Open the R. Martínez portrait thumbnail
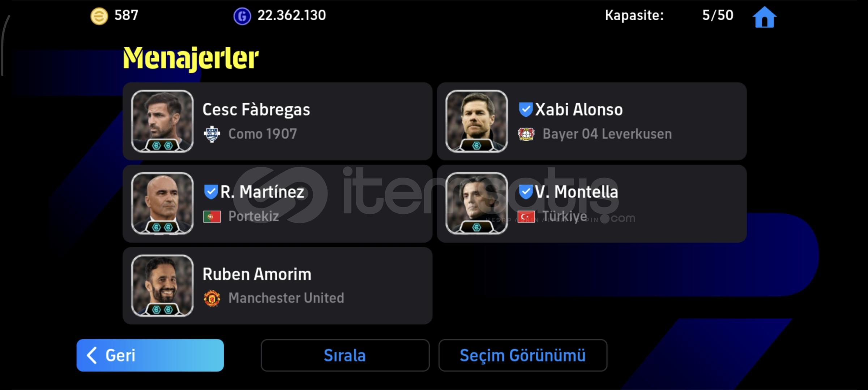This screenshot has height=390, width=868. (x=162, y=203)
